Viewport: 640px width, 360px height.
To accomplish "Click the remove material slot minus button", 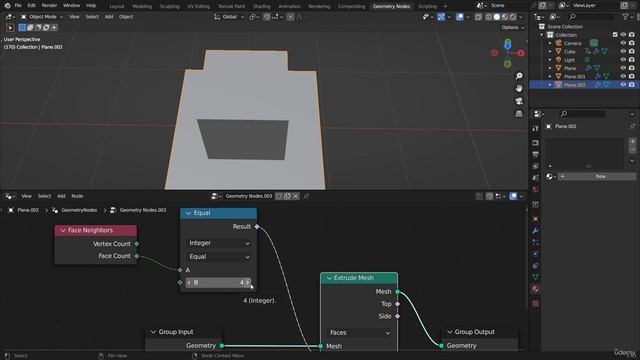I will [632, 150].
